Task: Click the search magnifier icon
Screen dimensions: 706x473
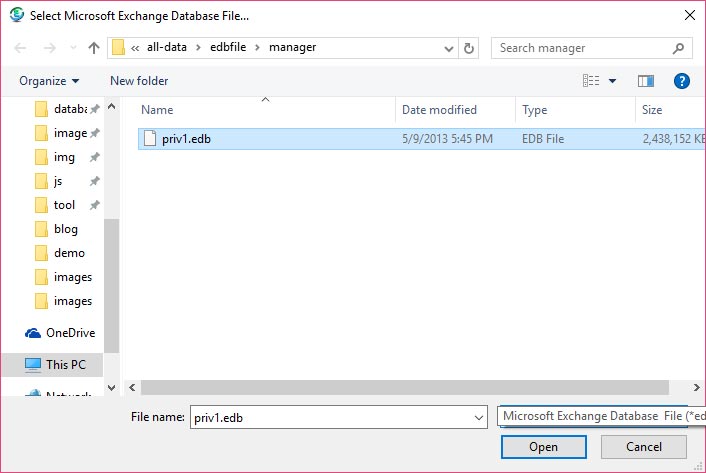Action: [679, 48]
